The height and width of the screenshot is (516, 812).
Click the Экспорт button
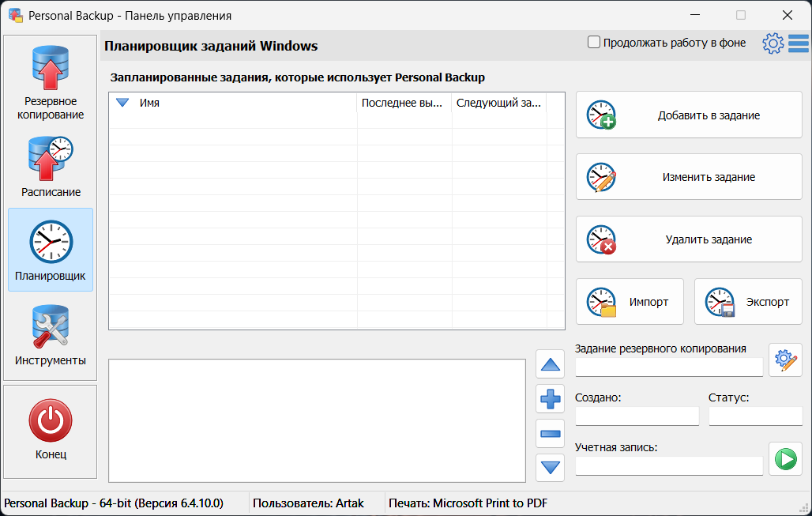748,302
